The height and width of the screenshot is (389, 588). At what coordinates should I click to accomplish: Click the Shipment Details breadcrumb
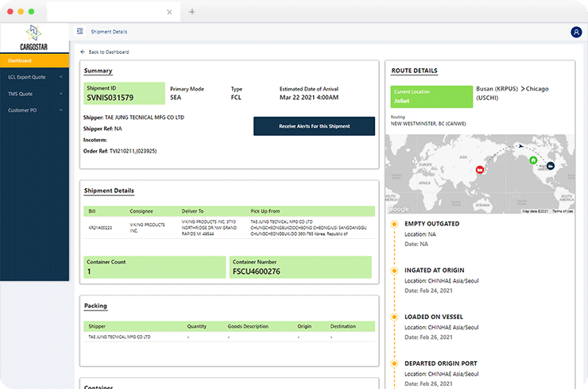coord(109,32)
